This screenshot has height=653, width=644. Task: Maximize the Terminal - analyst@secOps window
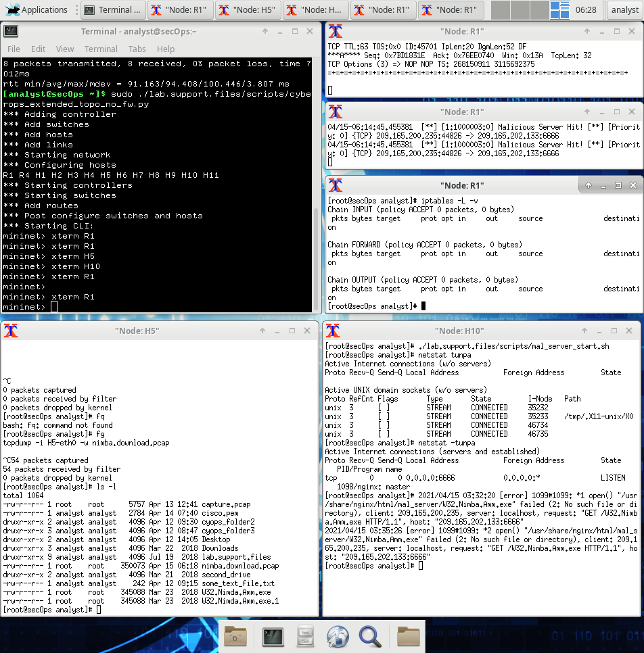[x=295, y=31]
